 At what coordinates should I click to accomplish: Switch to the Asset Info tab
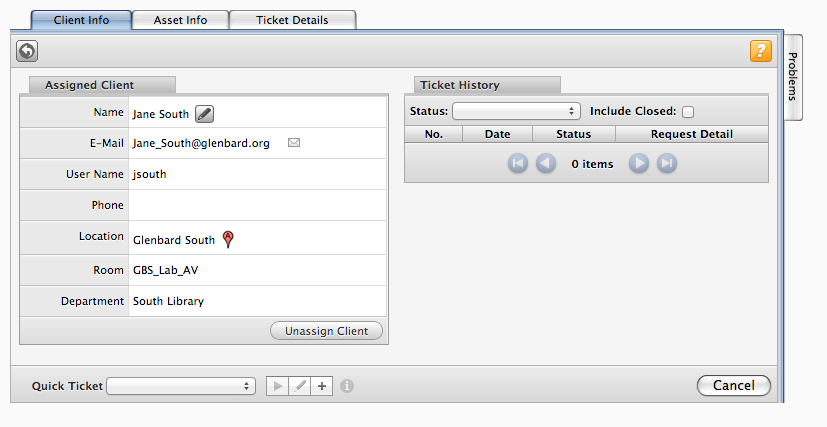click(x=180, y=20)
